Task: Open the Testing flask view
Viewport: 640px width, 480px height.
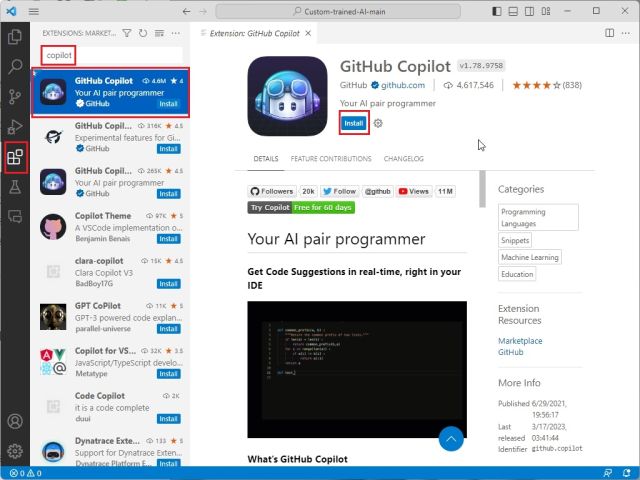Action: [x=15, y=187]
